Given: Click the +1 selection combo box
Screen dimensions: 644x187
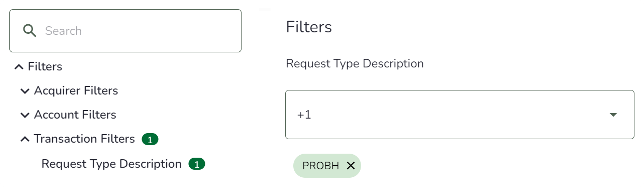Looking at the screenshot, I should [450, 115].
